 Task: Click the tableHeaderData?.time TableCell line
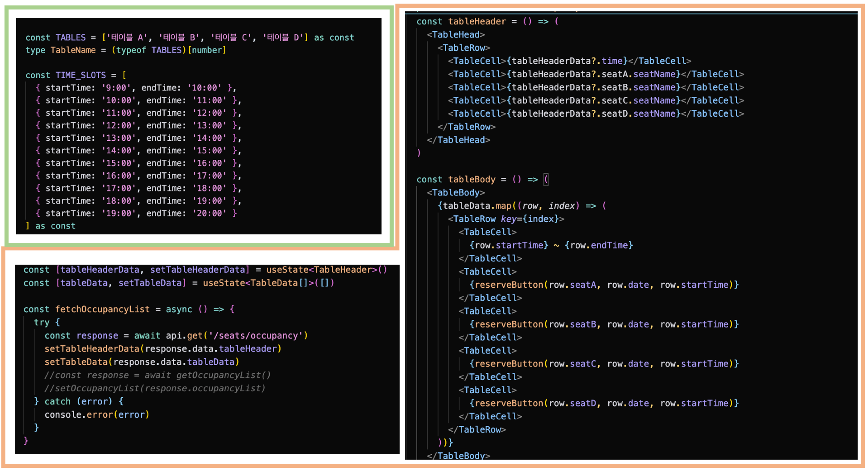coord(569,61)
